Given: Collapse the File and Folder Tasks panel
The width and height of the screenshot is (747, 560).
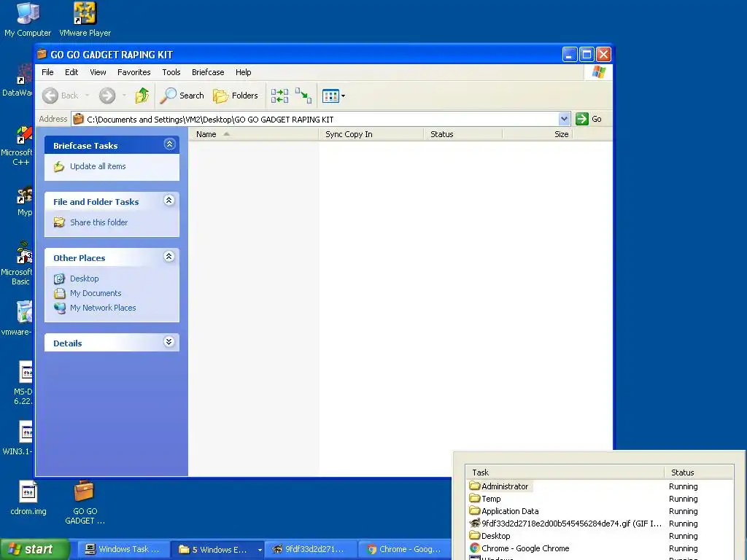Looking at the screenshot, I should point(169,201).
